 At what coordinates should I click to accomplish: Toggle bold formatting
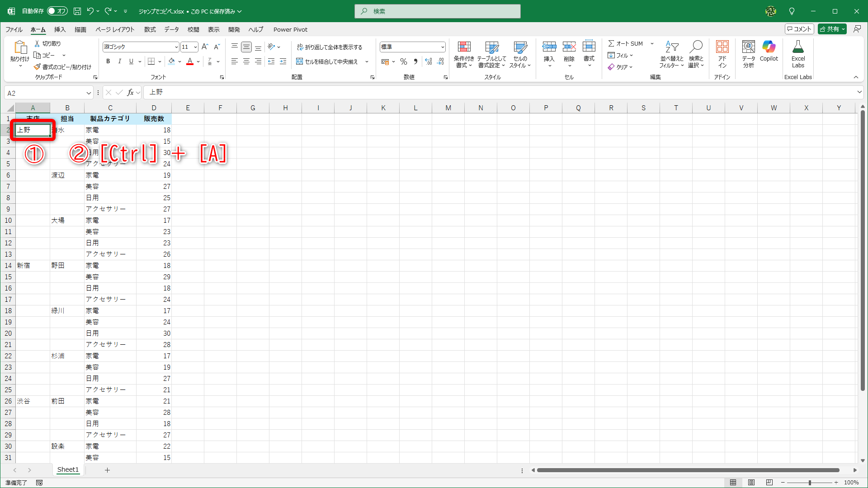tap(108, 61)
